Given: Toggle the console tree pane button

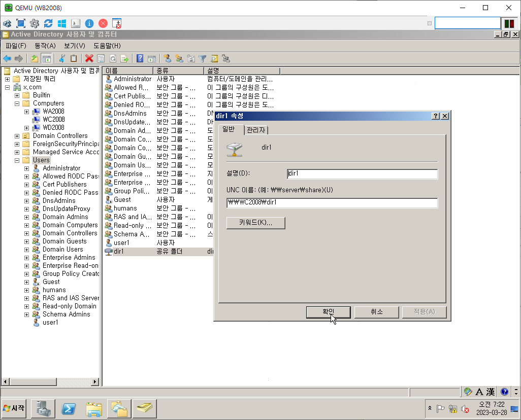Looking at the screenshot, I should [x=47, y=59].
